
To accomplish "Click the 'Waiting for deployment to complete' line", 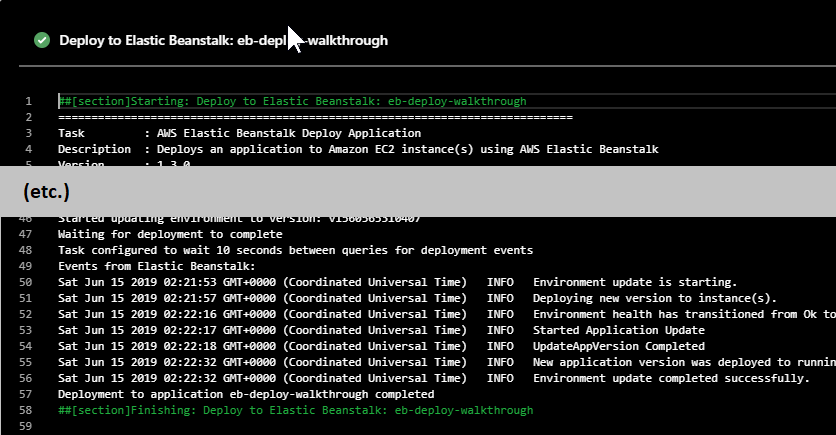I will (155, 234).
